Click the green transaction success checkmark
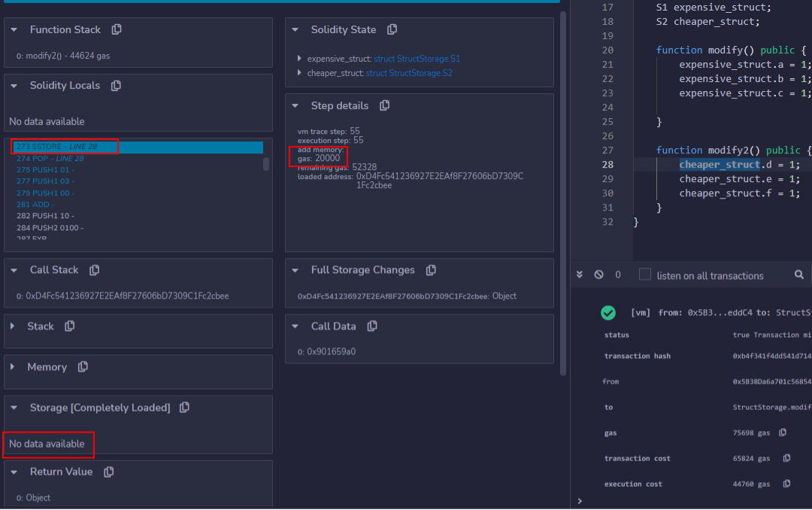812x510 pixels. point(608,312)
